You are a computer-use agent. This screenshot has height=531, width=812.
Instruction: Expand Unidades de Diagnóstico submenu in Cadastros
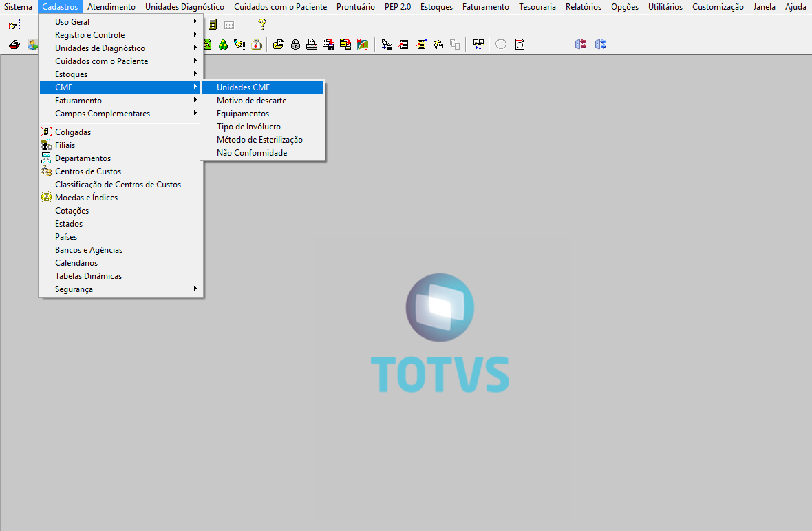tap(120, 48)
